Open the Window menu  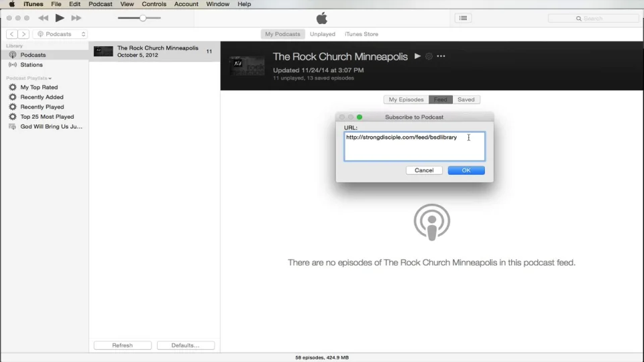coord(217,4)
